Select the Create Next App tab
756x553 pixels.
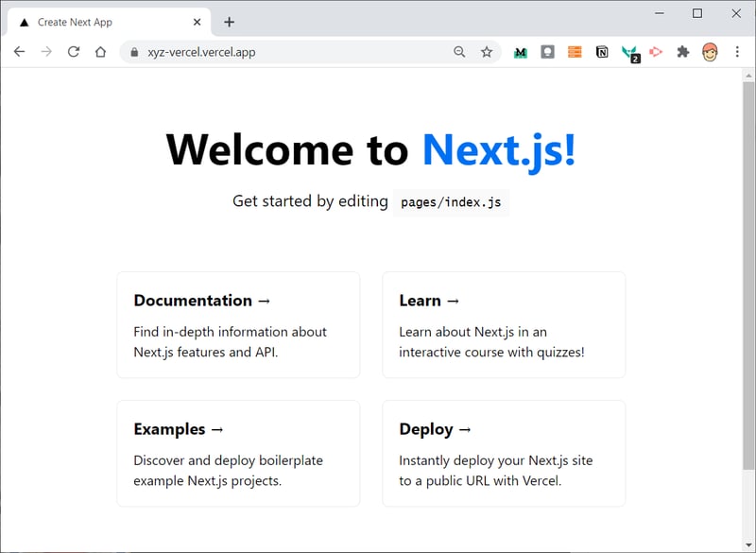coord(110,22)
